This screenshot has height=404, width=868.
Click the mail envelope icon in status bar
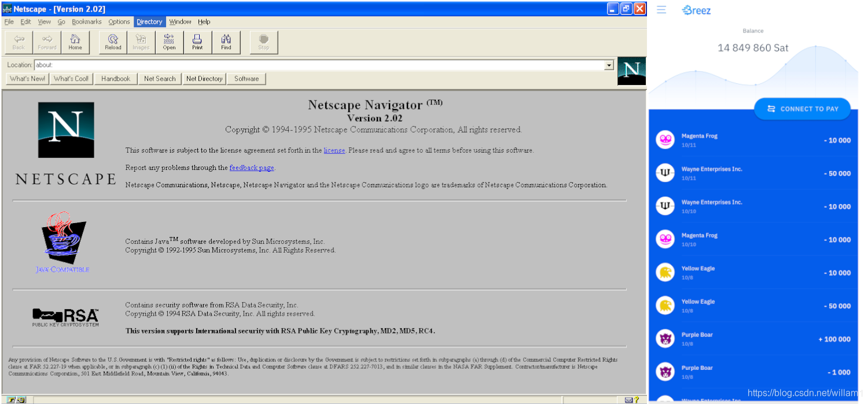coord(628,399)
